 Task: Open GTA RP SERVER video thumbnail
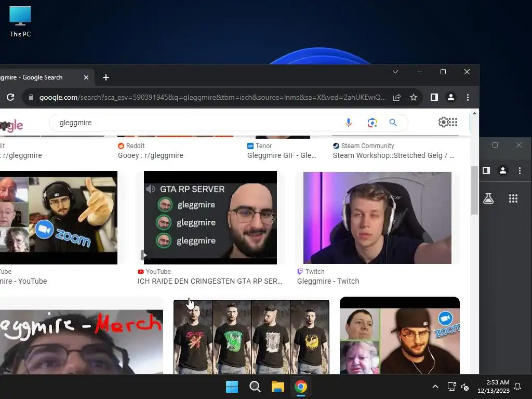tap(210, 218)
